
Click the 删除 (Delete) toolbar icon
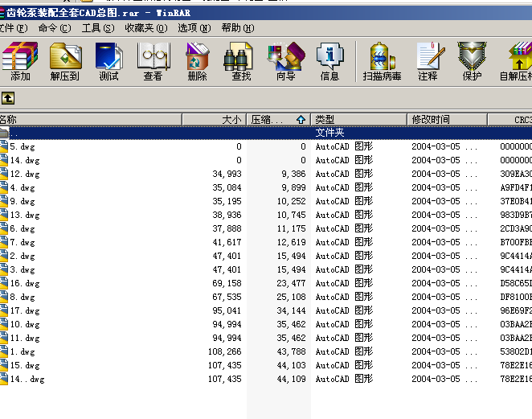[197, 61]
